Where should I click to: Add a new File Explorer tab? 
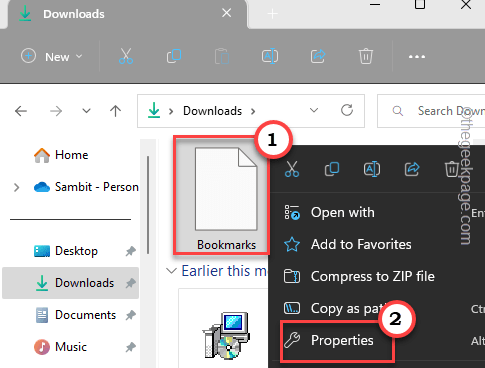point(272,14)
